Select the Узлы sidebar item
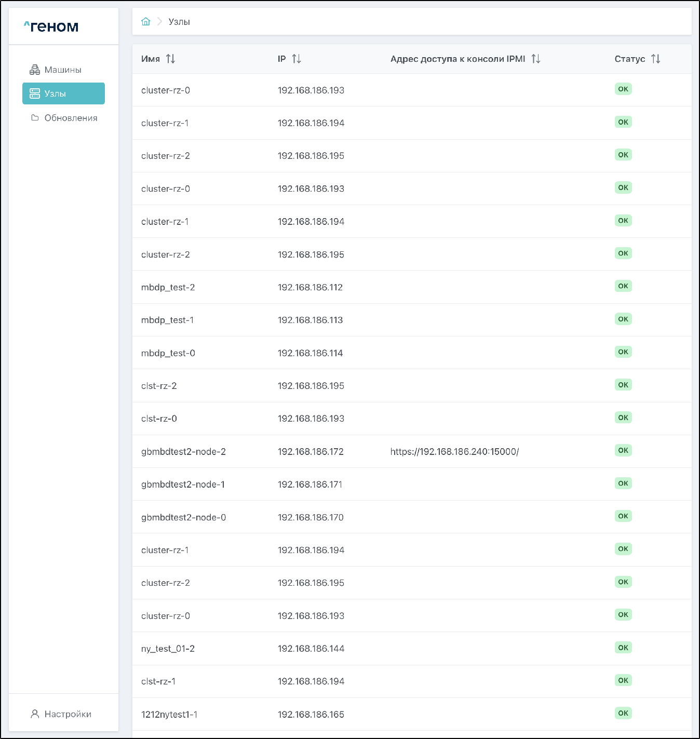The width and height of the screenshot is (700, 739). pos(63,93)
